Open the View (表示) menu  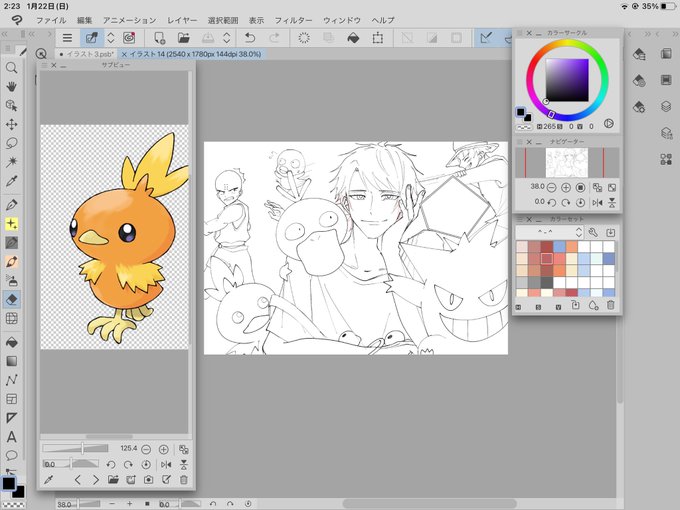pyautogui.click(x=256, y=20)
